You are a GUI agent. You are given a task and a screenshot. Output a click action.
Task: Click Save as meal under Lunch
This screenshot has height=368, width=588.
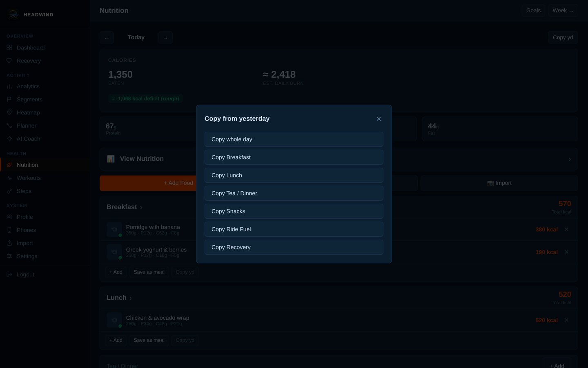click(149, 340)
